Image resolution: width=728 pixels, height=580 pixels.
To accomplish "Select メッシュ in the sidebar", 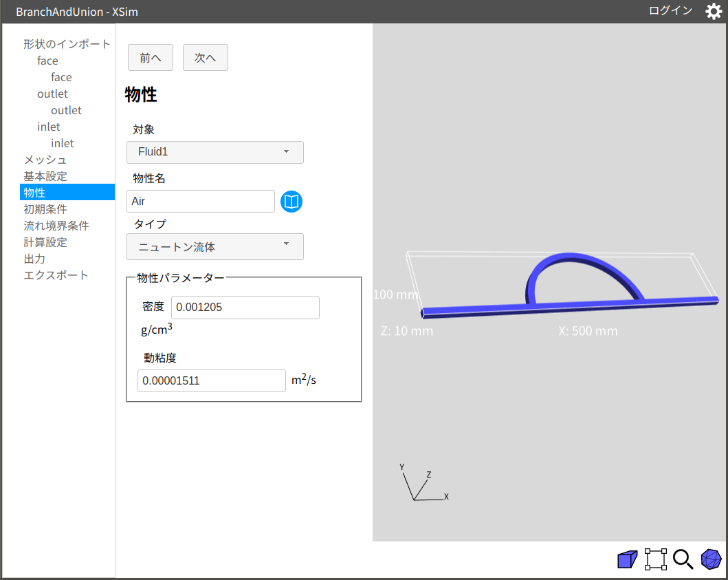I will [x=45, y=160].
